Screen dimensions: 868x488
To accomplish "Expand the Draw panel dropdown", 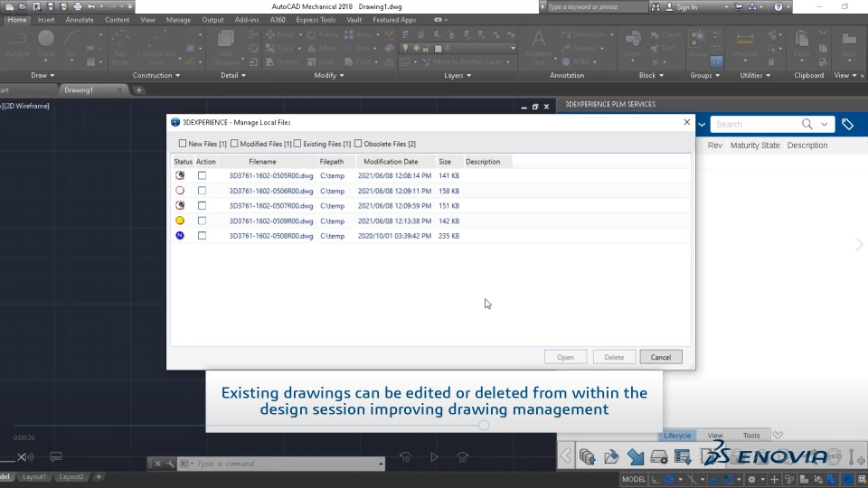I will pyautogui.click(x=42, y=75).
